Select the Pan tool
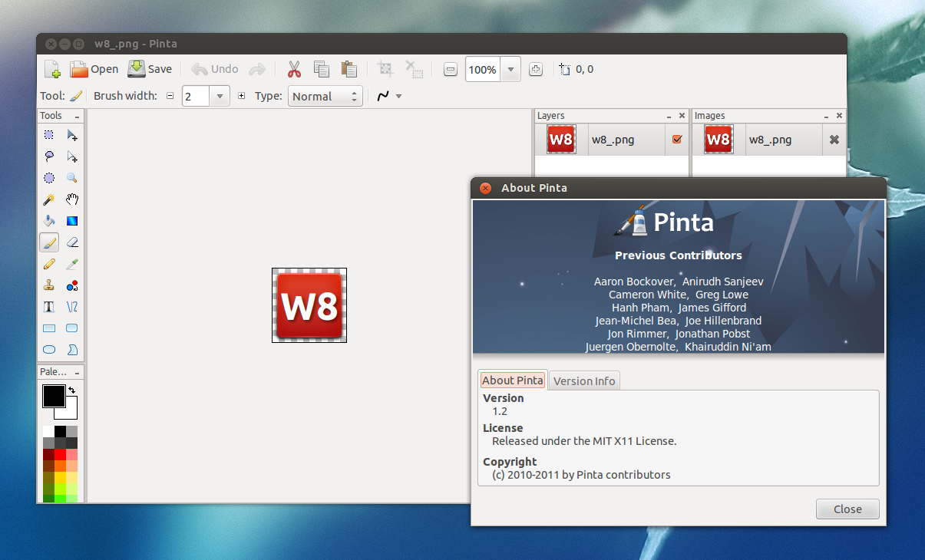This screenshot has height=560, width=925. tap(72, 199)
